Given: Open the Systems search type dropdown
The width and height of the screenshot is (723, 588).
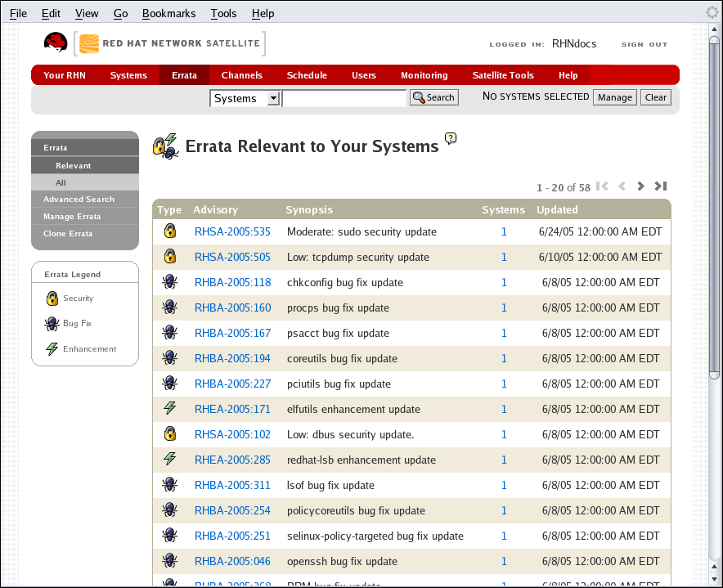Looking at the screenshot, I should click(x=245, y=98).
